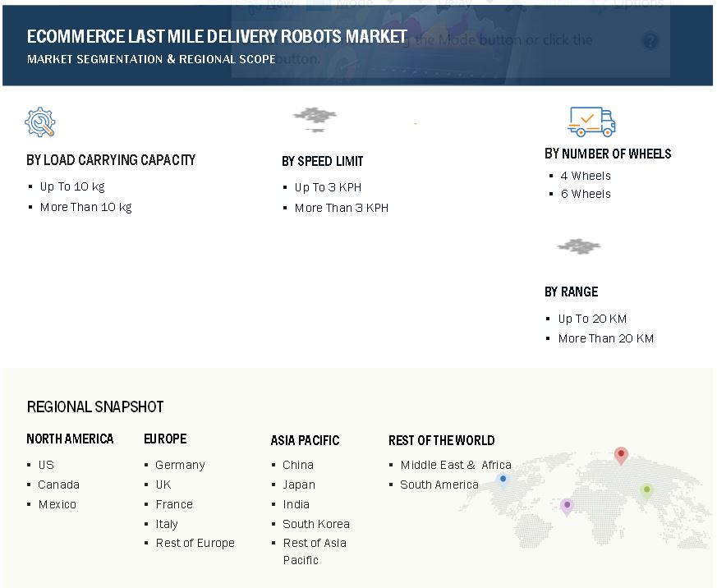Screen dimensions: 717x588
Task: Click the red map pin marker
Action: (621, 455)
